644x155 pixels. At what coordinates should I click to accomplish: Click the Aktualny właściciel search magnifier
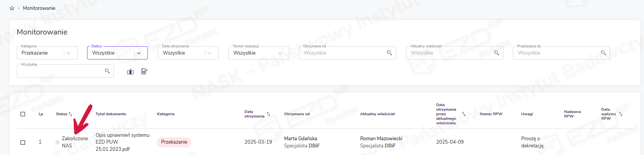[496, 53]
